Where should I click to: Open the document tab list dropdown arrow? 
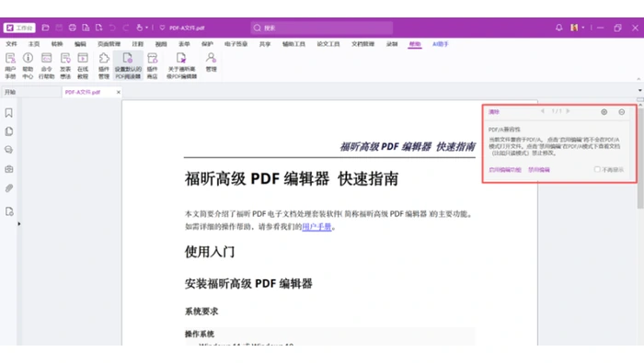[x=640, y=90]
